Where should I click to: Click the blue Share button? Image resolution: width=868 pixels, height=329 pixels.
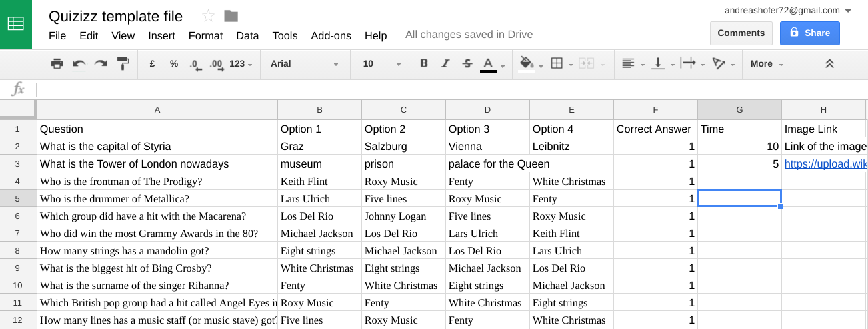pos(810,33)
